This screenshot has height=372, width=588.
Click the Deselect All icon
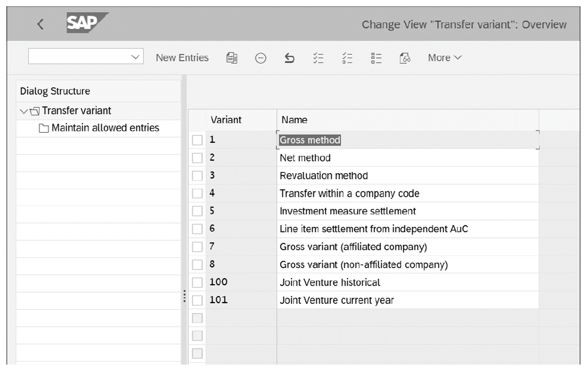click(347, 58)
